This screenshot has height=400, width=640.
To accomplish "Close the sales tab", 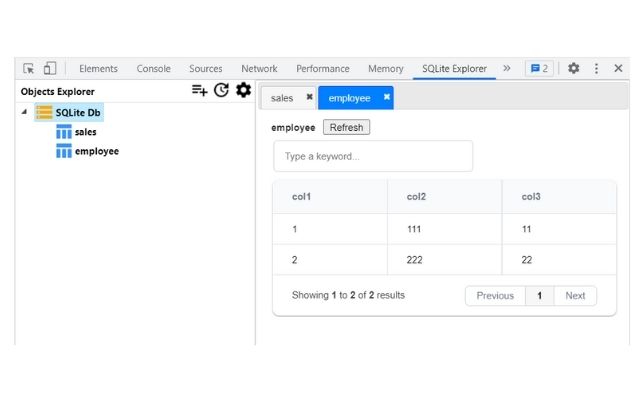I will point(309,97).
